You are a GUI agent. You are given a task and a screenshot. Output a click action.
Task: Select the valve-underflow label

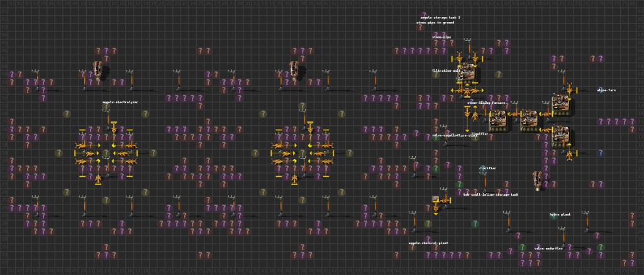coord(548,249)
